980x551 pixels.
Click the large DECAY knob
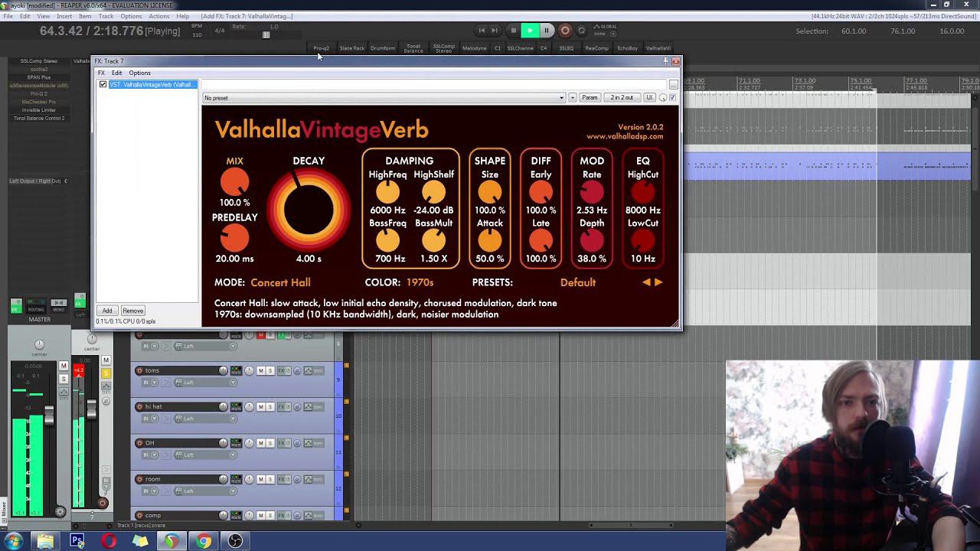[309, 208]
